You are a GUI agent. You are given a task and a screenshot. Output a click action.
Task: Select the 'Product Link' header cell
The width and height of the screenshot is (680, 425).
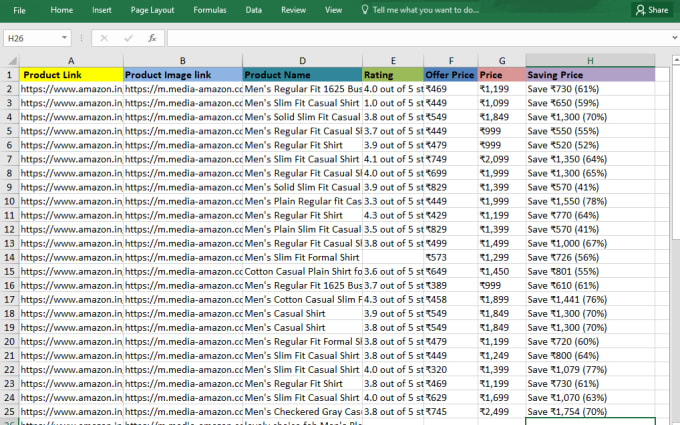point(71,75)
